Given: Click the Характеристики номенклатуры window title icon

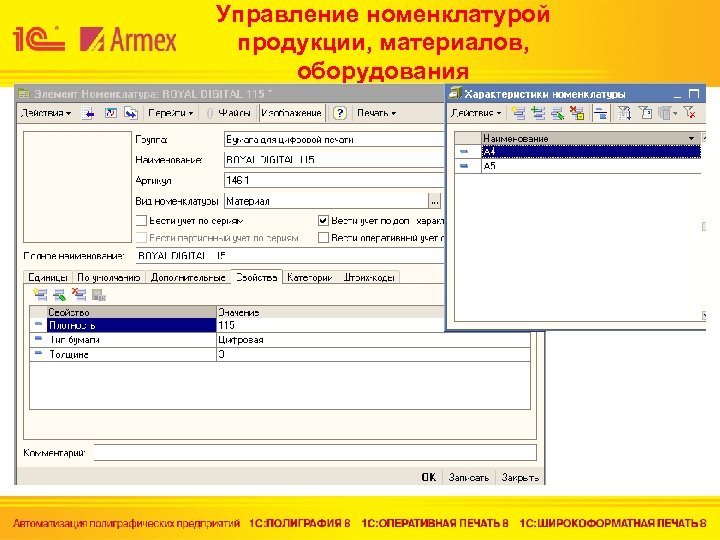Looking at the screenshot, I should click(455, 93).
